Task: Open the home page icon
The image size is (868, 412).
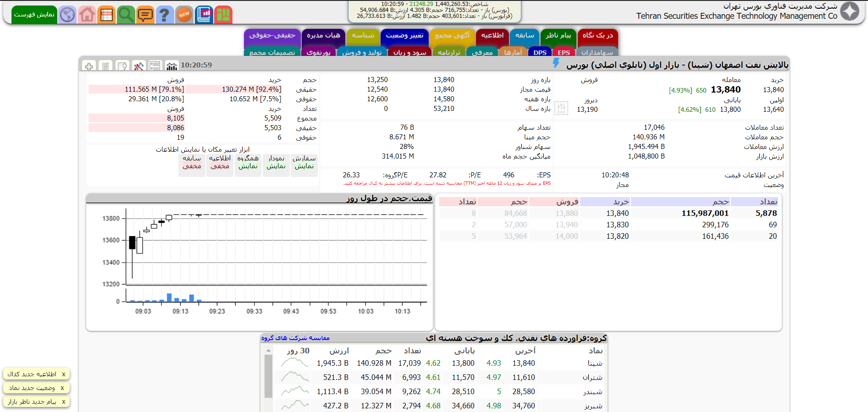Action: pos(87,15)
